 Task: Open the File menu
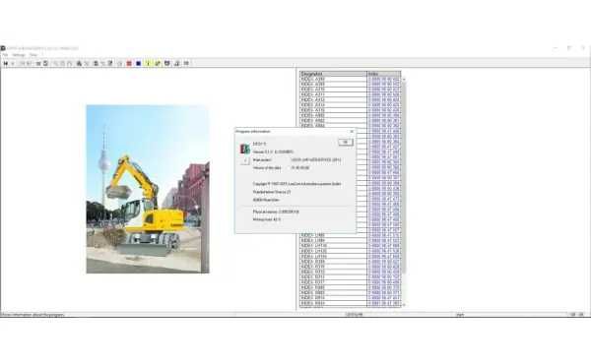[5, 55]
